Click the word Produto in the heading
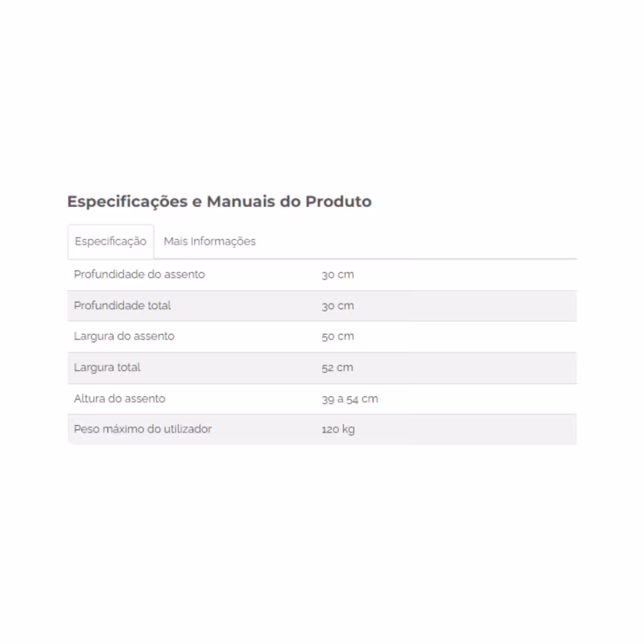 click(x=338, y=202)
